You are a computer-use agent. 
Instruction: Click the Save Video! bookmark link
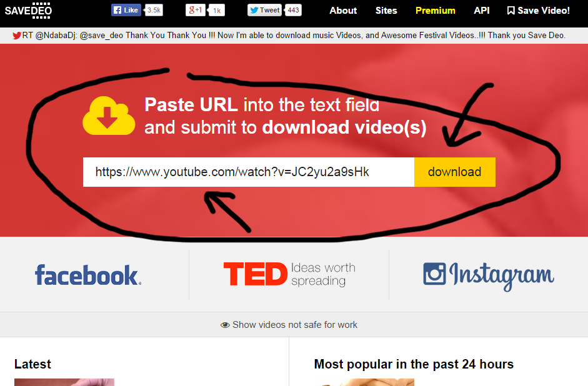tap(539, 11)
